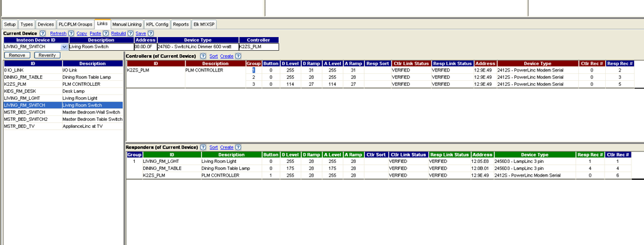Switch to the Manual Linking tab
The width and height of the screenshot is (644, 245).
[127, 24]
